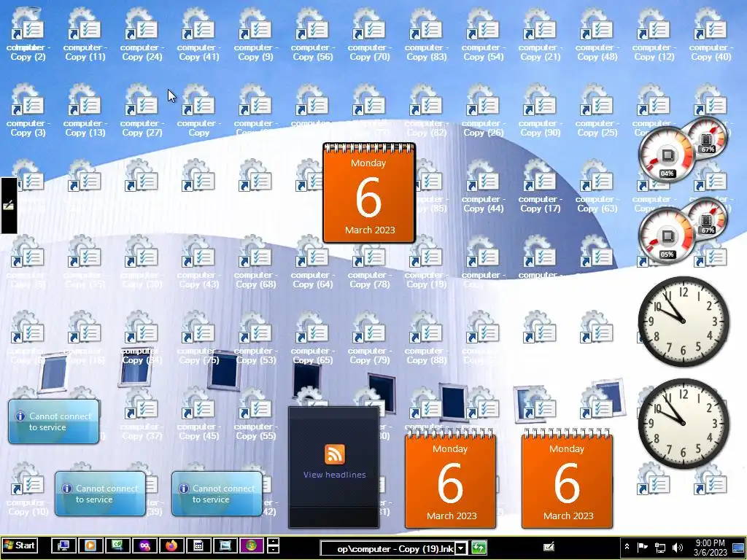
Task: Select the computer - Copy (21) shortcut
Action: click(541, 34)
